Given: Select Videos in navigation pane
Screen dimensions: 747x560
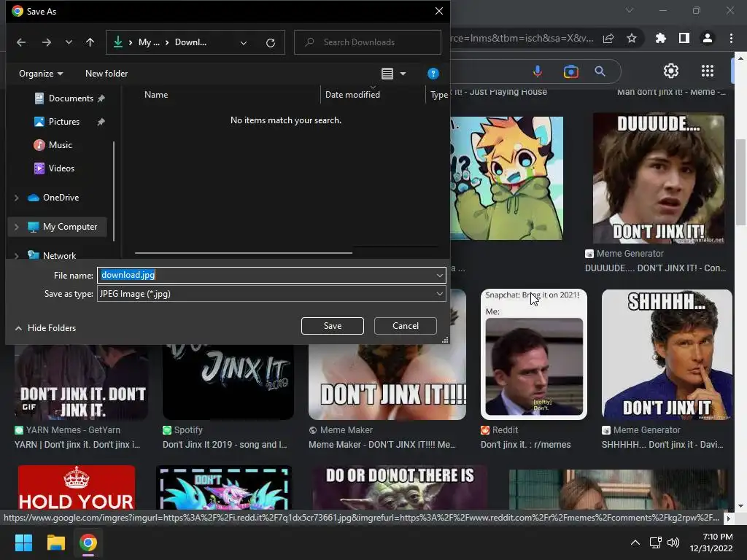Looking at the screenshot, I should 61,168.
